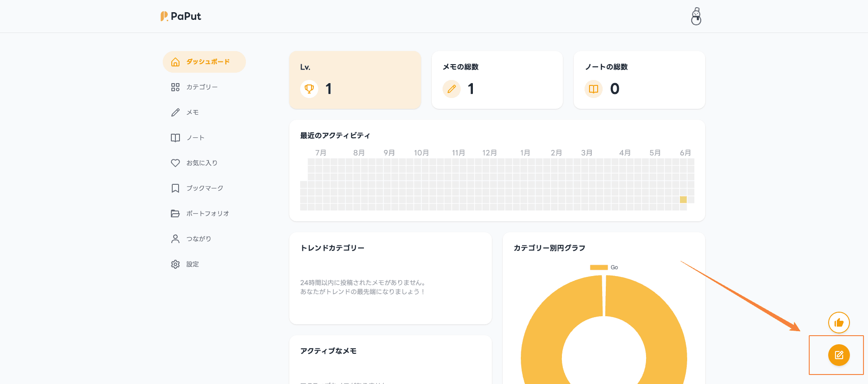Open the snowman user avatar menu
868x384 pixels.
tap(696, 16)
